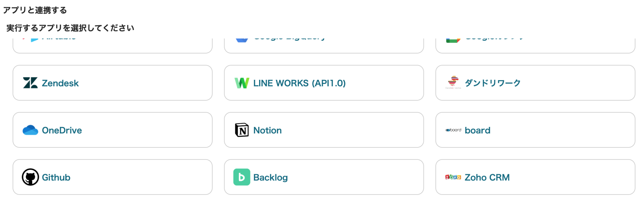Screen dimensions: 644x200
Task: Click the small board logo icon
Action: coord(453,130)
